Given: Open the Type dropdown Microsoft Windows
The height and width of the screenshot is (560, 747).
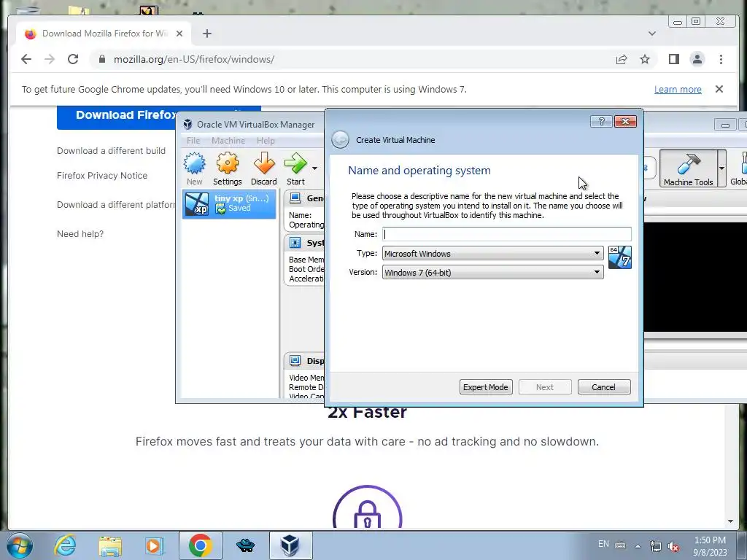Looking at the screenshot, I should (492, 253).
